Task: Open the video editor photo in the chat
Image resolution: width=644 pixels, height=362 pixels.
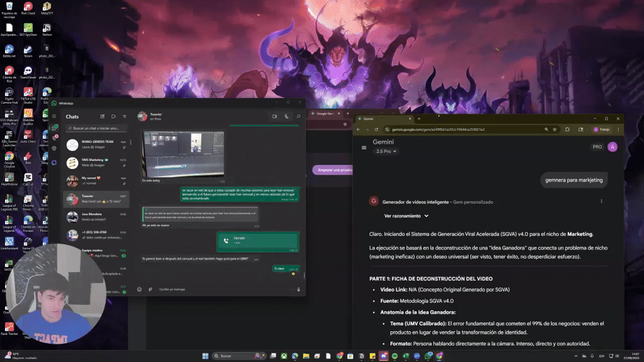Action: click(183, 154)
